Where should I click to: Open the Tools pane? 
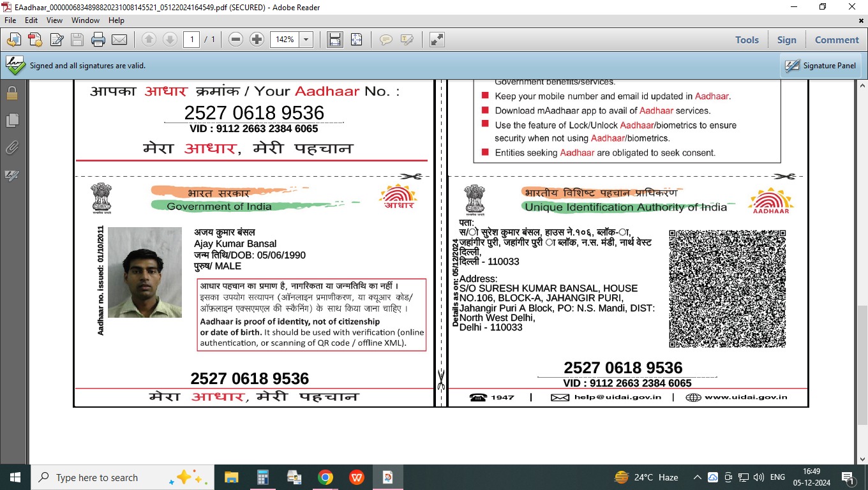point(747,40)
